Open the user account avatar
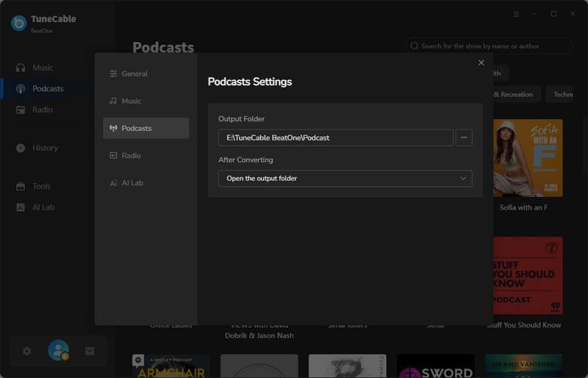 [x=59, y=351]
